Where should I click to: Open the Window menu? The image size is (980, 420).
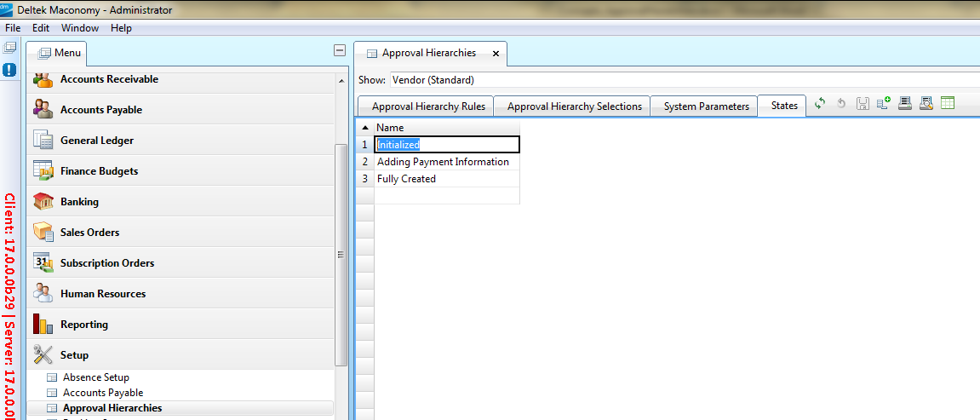pos(79,28)
